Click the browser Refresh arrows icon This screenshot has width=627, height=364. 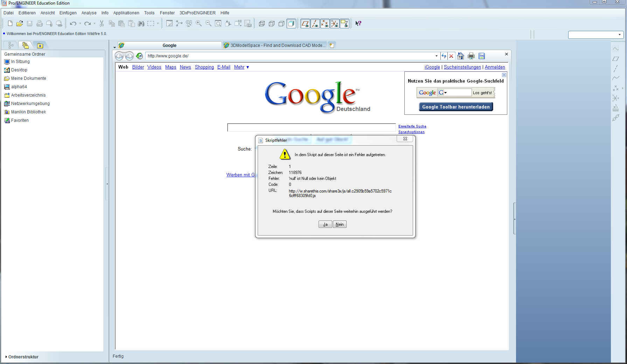(444, 56)
